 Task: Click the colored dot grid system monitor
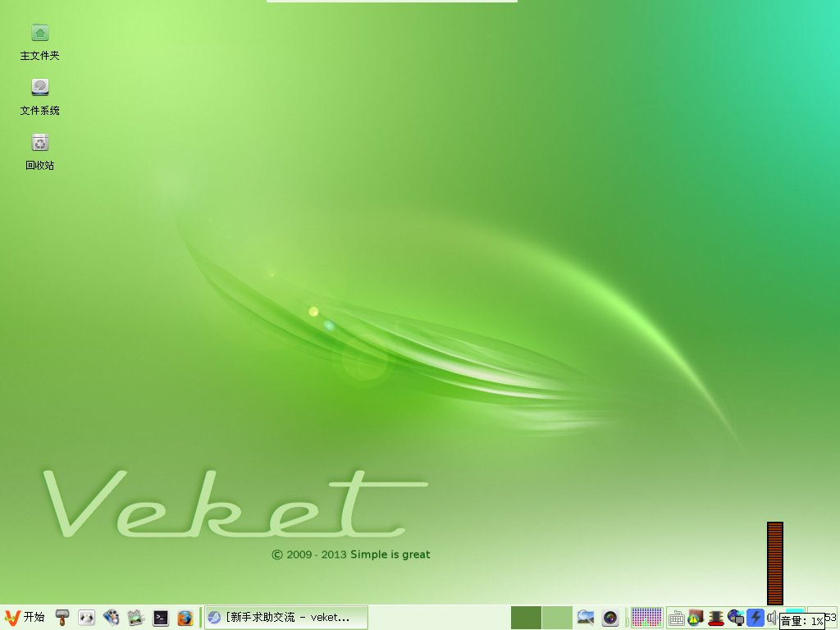coord(647,617)
